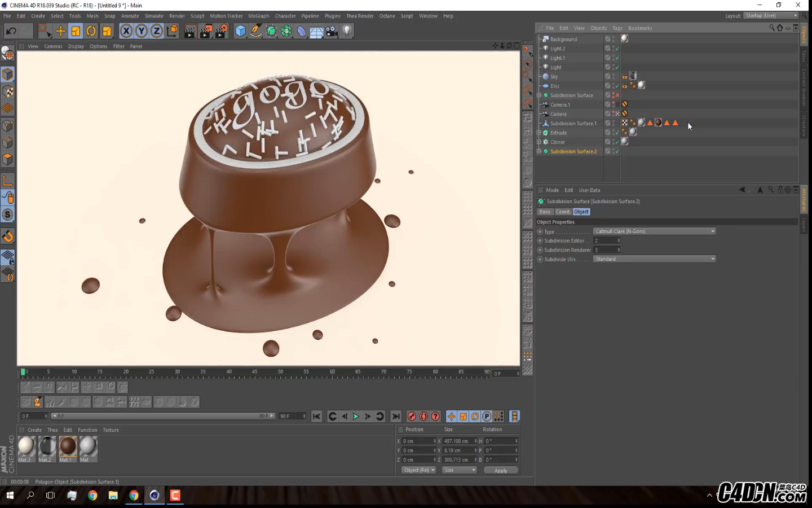Screen dimensions: 812x508
Task: Click the Render to Picture Viewer icon
Action: 206,31
